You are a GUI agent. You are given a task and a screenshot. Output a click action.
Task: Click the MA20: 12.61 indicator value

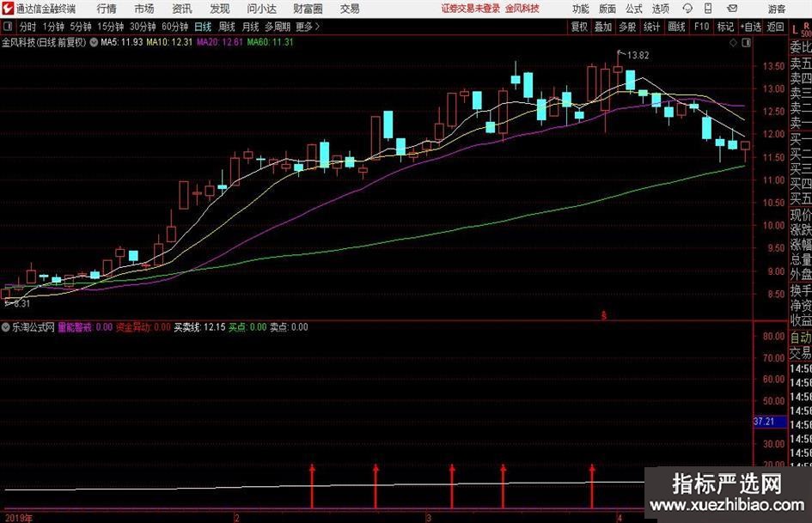pos(220,42)
